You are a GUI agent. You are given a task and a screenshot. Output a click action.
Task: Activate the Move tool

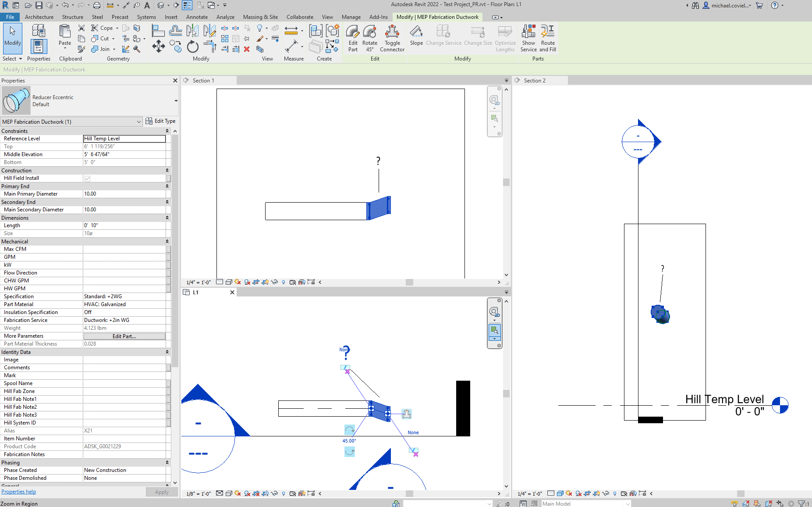(x=158, y=46)
